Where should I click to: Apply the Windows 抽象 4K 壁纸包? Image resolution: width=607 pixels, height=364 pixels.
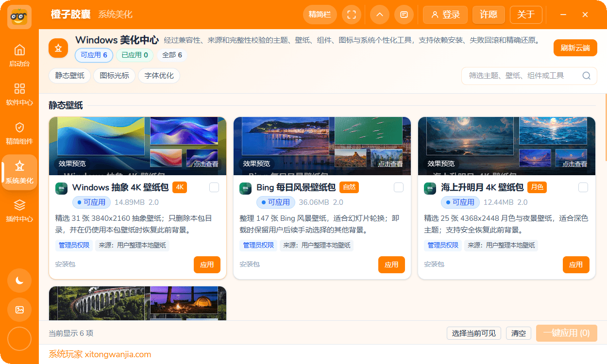tap(207, 265)
